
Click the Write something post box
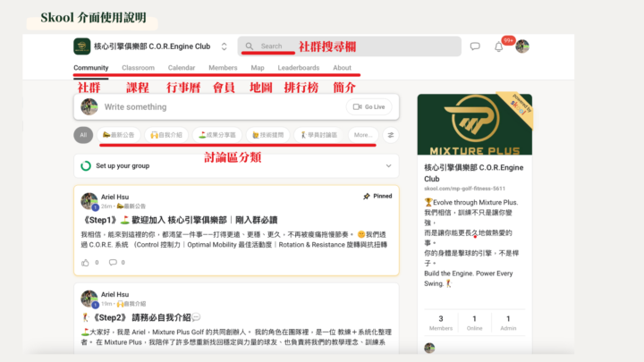click(x=236, y=107)
